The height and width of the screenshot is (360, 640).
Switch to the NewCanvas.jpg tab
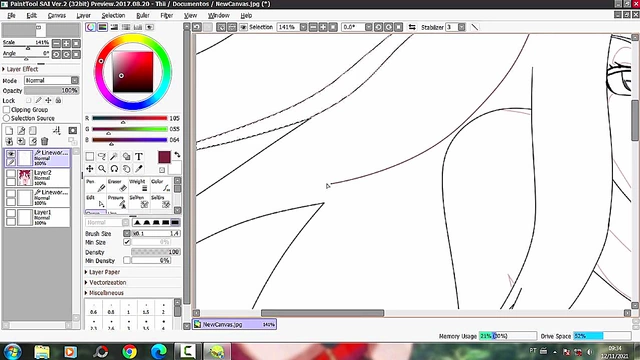coord(235,324)
